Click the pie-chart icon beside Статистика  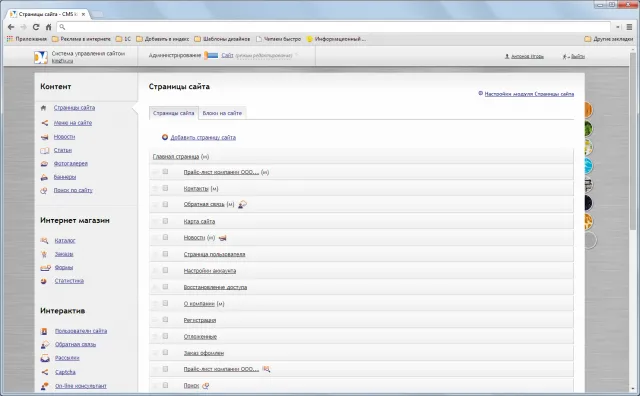[x=44, y=281]
